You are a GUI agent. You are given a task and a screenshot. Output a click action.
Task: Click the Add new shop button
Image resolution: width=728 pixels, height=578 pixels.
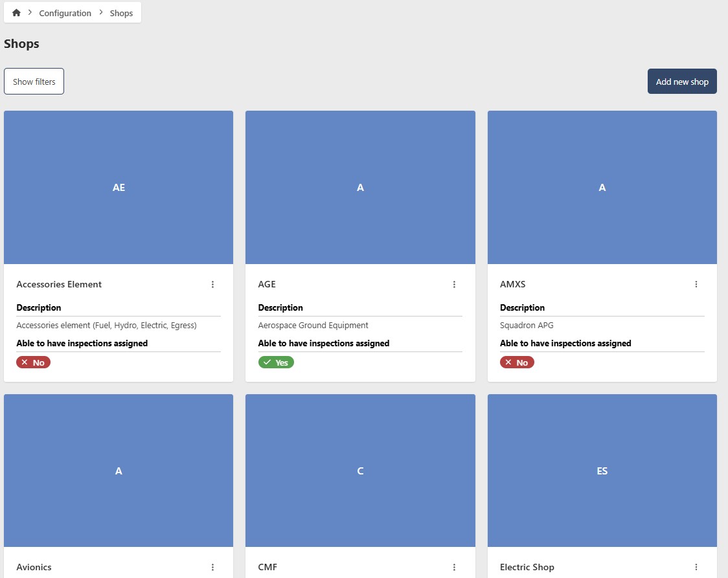682,82
